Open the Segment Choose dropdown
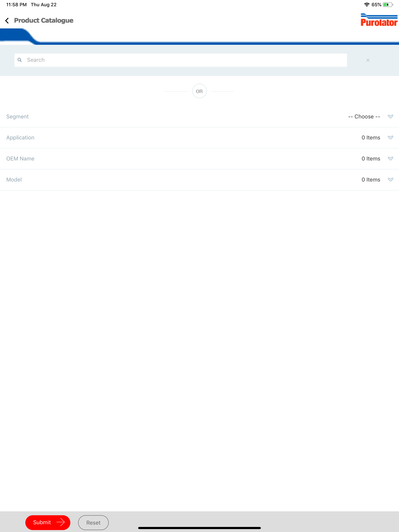This screenshot has height=532, width=399. pos(364,117)
